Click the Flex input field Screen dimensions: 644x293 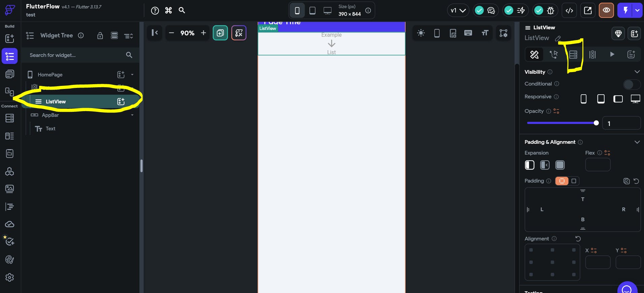click(598, 165)
